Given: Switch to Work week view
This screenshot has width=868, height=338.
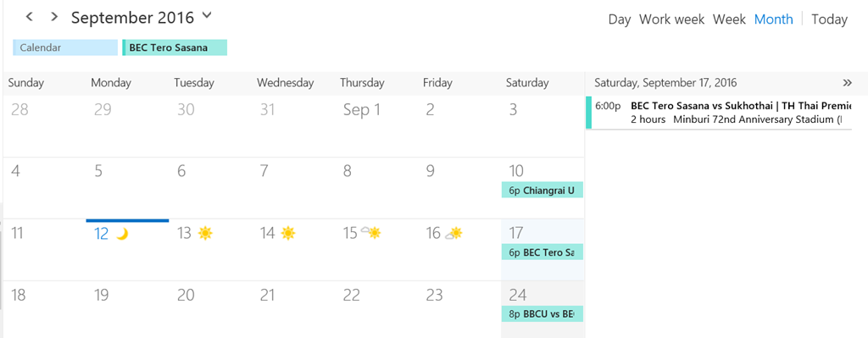Looking at the screenshot, I should (x=671, y=19).
